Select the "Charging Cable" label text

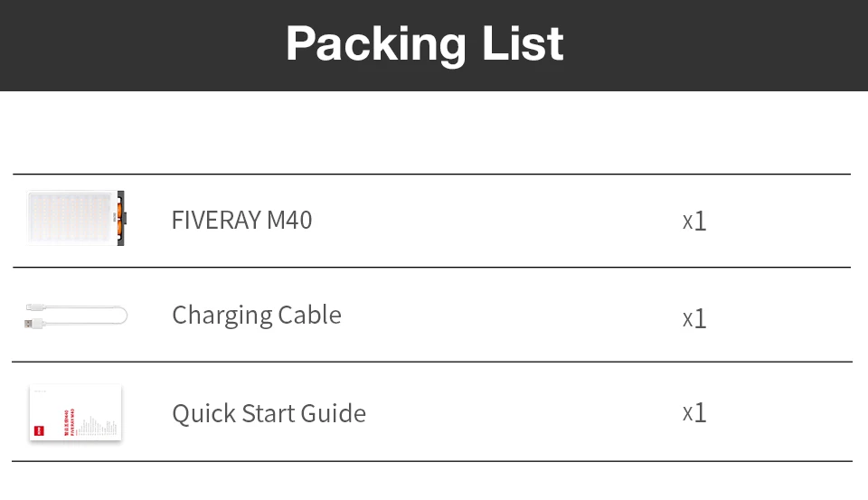257,315
